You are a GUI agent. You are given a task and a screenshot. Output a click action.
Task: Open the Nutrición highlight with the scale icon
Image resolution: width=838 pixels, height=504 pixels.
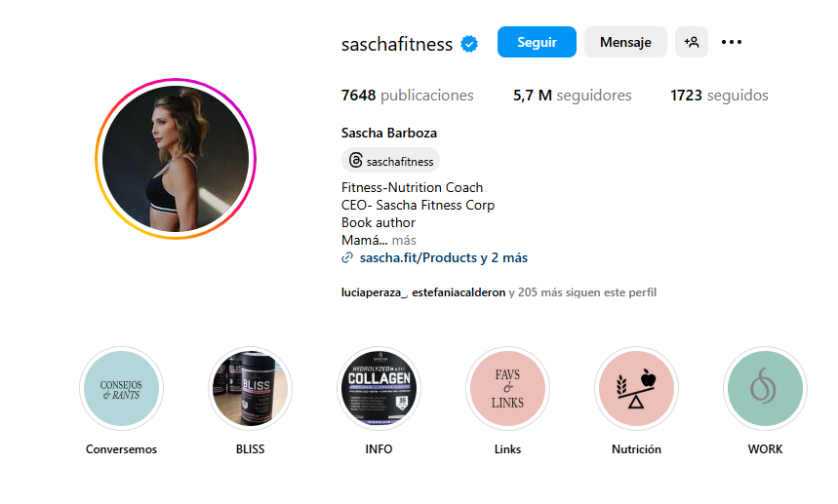(636, 389)
